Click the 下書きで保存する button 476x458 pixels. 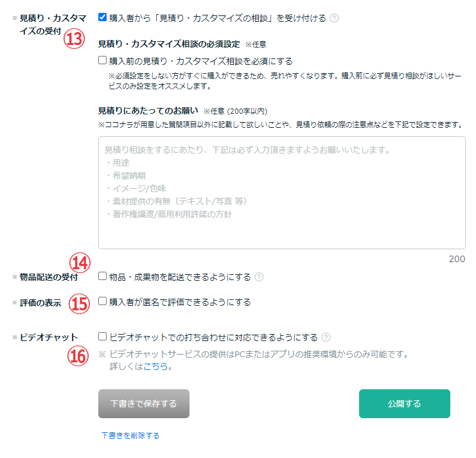(143, 404)
